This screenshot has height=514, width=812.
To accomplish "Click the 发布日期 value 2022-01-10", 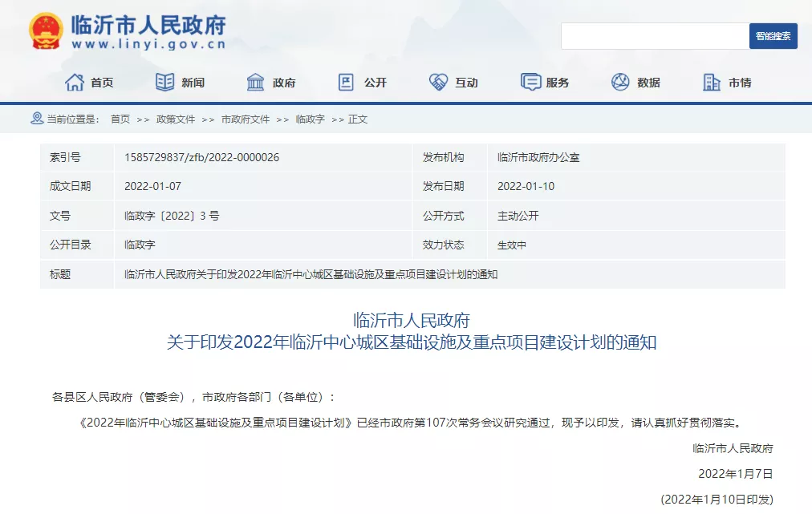I will pos(526,186).
